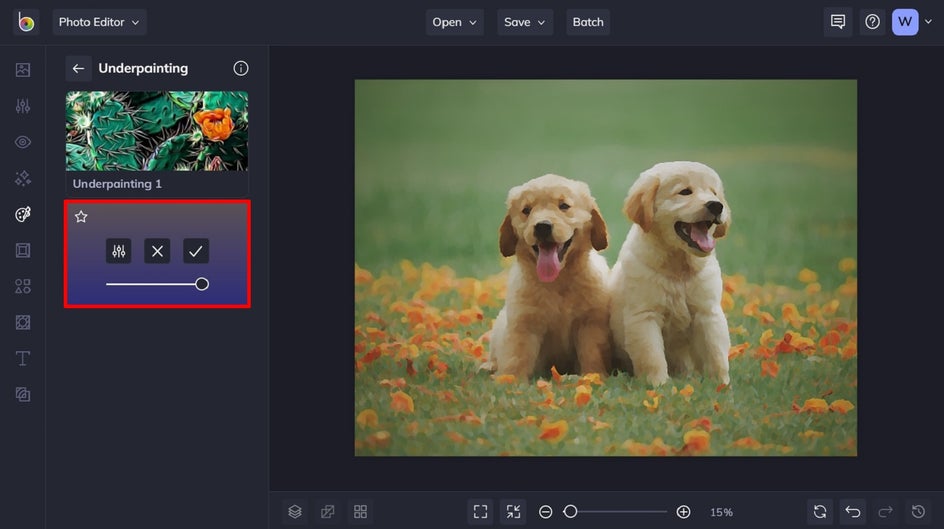Show Underpainting info icon
944x529 pixels.
pos(241,69)
